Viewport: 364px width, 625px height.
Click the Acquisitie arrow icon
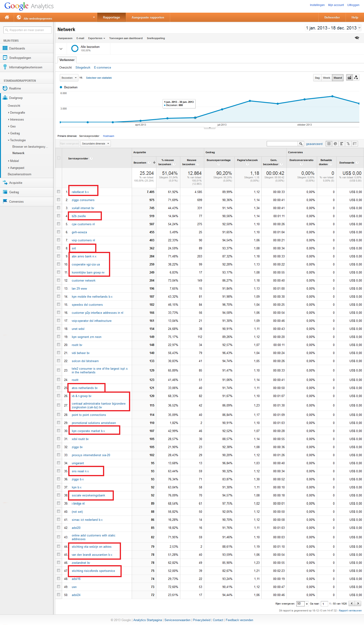[x=5, y=183]
